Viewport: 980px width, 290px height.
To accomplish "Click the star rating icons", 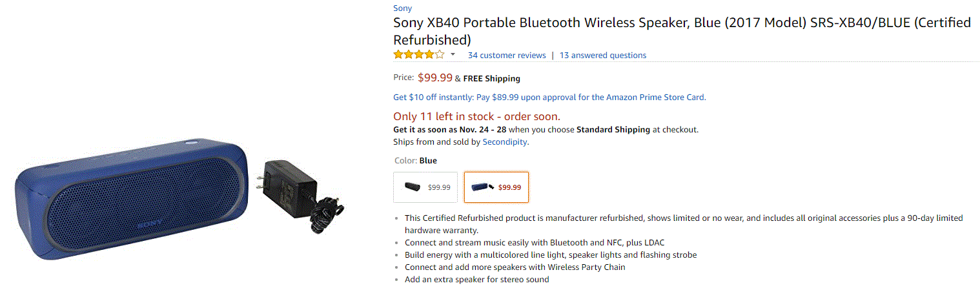I will [419, 55].
